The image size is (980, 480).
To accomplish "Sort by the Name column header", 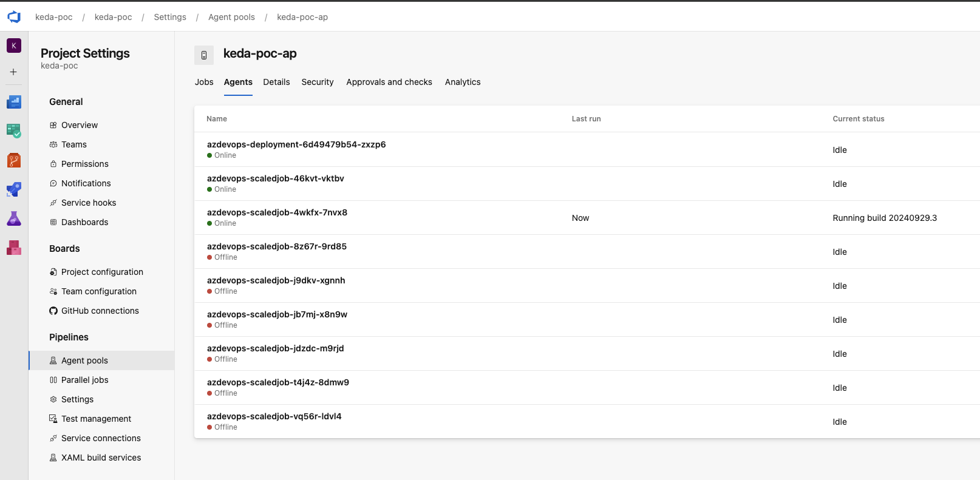I will click(217, 119).
